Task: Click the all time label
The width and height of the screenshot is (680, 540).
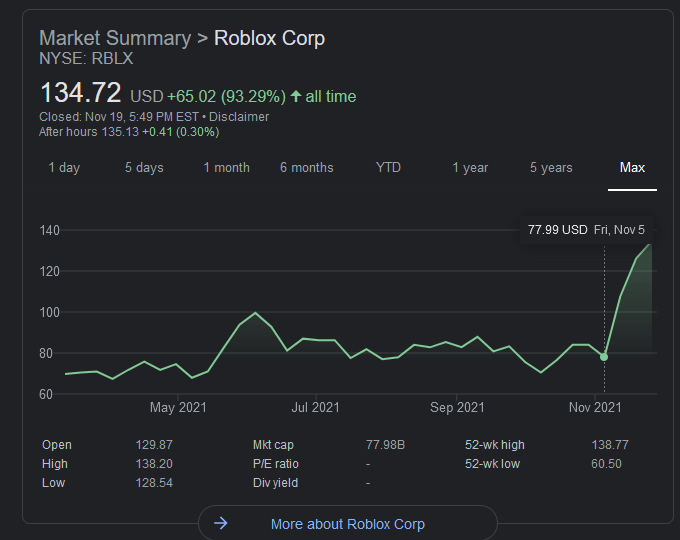Action: 330,96
